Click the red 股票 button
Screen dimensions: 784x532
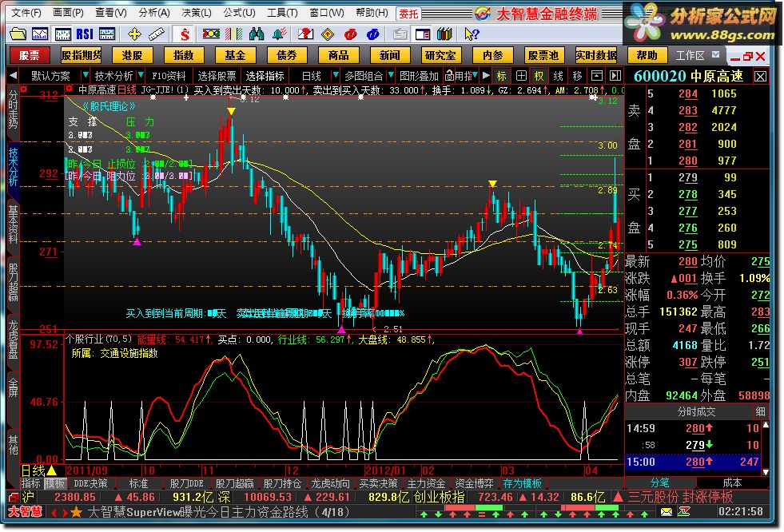click(x=29, y=55)
